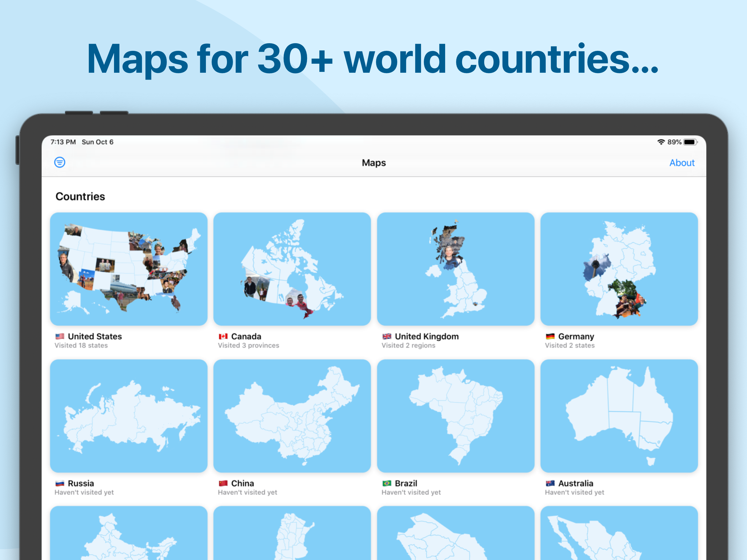Viewport: 747px width, 560px height.
Task: Open the Australia map card
Action: pos(619,416)
